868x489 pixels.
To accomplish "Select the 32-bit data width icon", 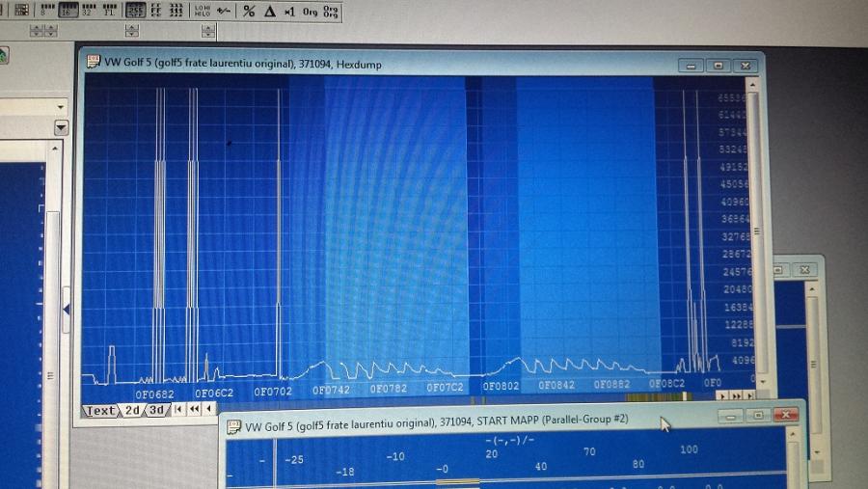I will pyautogui.click(x=88, y=11).
